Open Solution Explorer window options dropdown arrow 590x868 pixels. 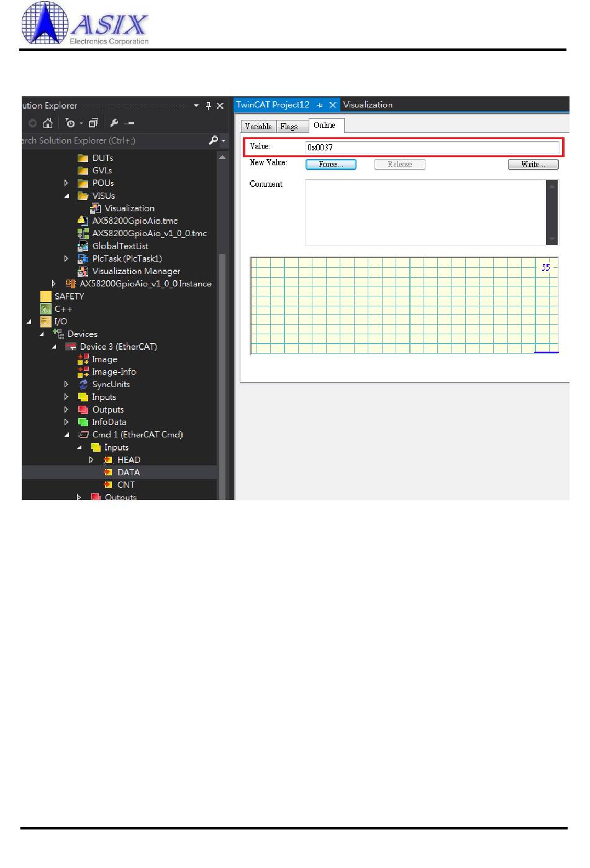point(196,106)
